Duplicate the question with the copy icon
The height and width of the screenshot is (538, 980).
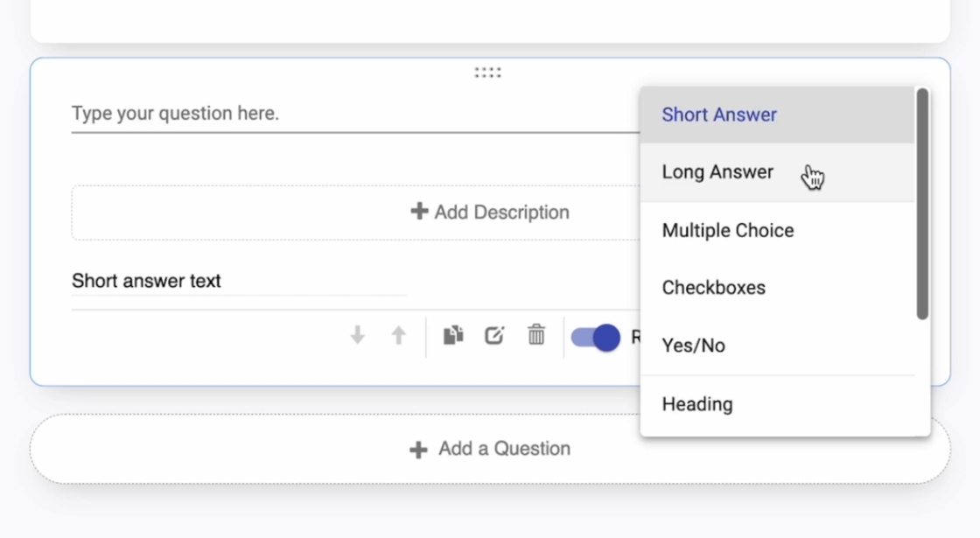(x=452, y=335)
